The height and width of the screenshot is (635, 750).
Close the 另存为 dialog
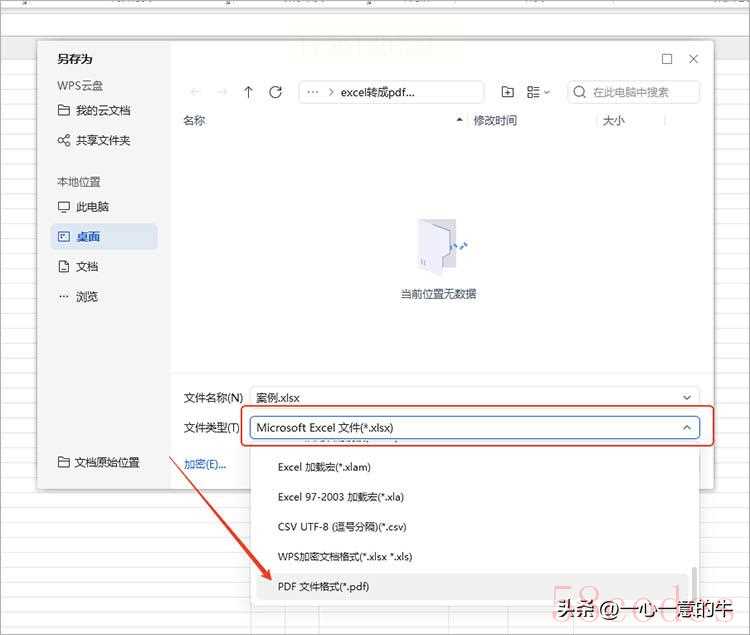tap(694, 59)
